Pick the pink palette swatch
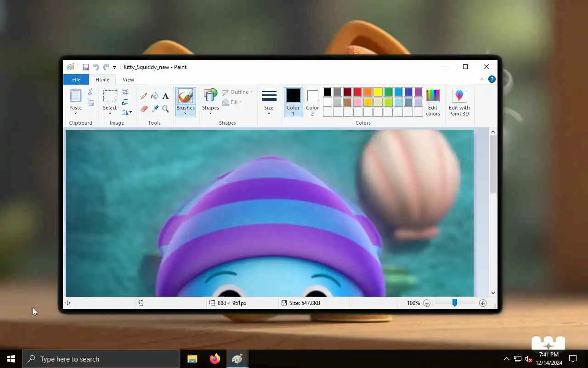The image size is (588, 368). [x=358, y=102]
